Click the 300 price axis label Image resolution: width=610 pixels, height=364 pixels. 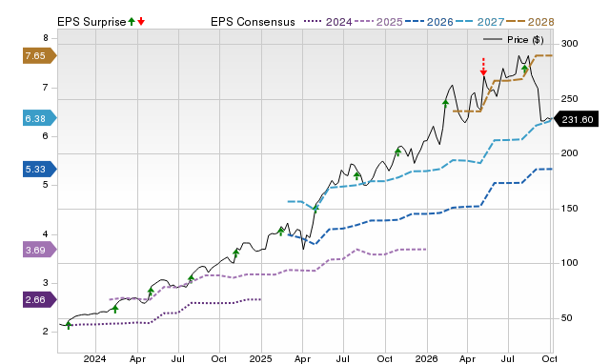[570, 44]
